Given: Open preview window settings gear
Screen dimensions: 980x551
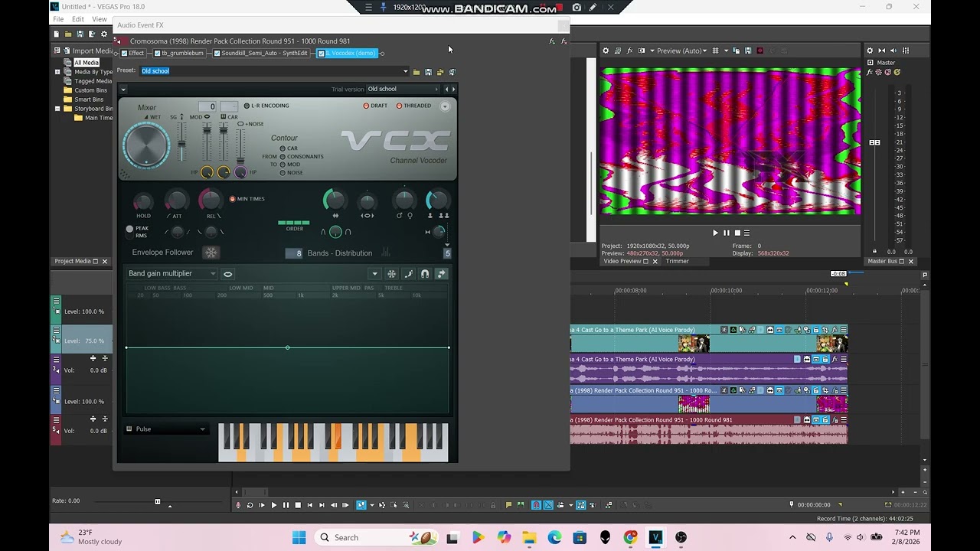Looking at the screenshot, I should (606, 51).
